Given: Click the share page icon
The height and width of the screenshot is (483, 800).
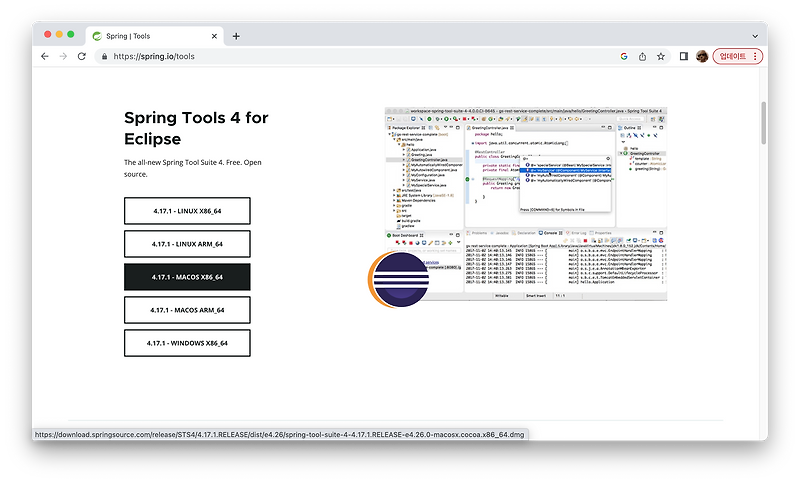Looking at the screenshot, I should point(642,57).
